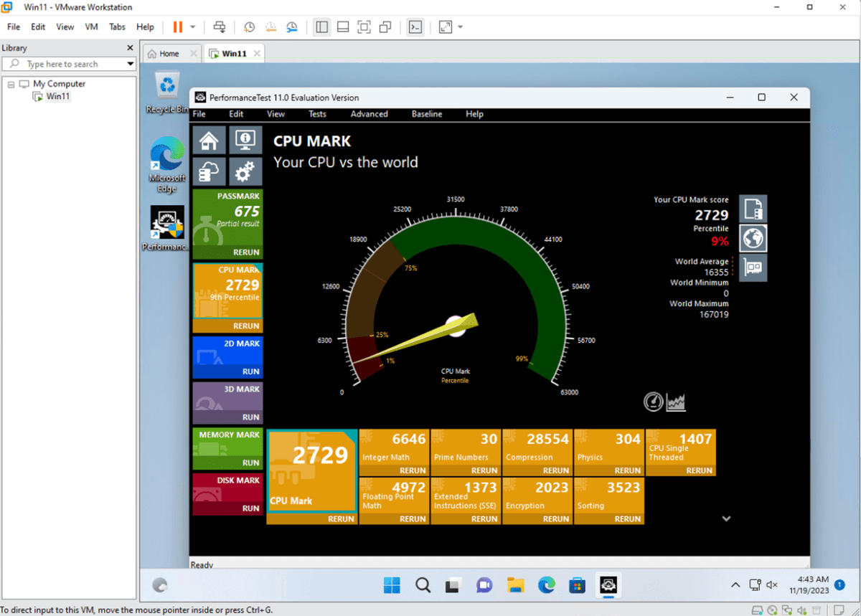Image resolution: width=861 pixels, height=616 pixels.
Task: Toggle the library sidebar view icon
Action: point(321,27)
